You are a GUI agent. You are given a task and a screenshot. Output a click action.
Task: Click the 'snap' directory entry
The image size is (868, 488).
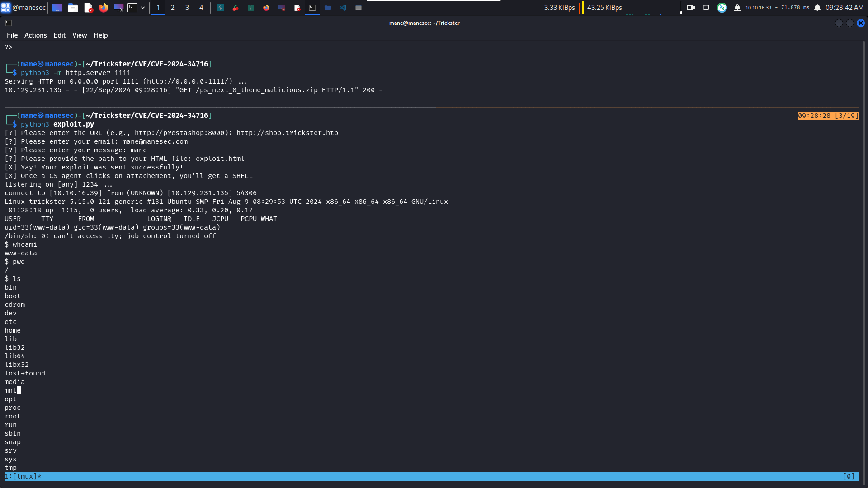click(x=13, y=442)
